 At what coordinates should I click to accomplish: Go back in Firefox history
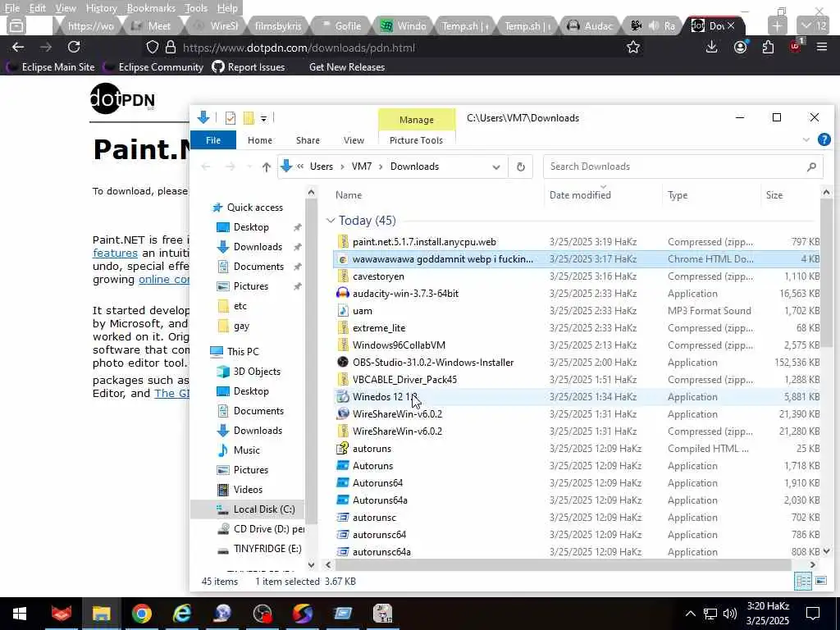point(18,47)
